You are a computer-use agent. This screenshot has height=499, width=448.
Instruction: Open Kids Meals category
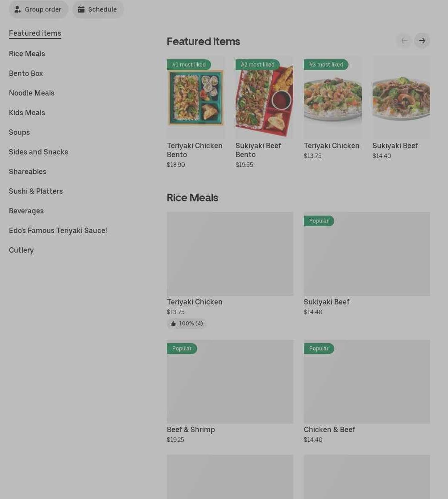(x=27, y=112)
